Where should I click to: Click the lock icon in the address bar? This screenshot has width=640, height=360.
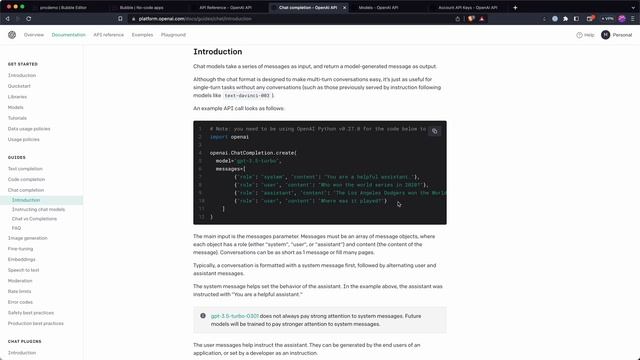point(133,19)
